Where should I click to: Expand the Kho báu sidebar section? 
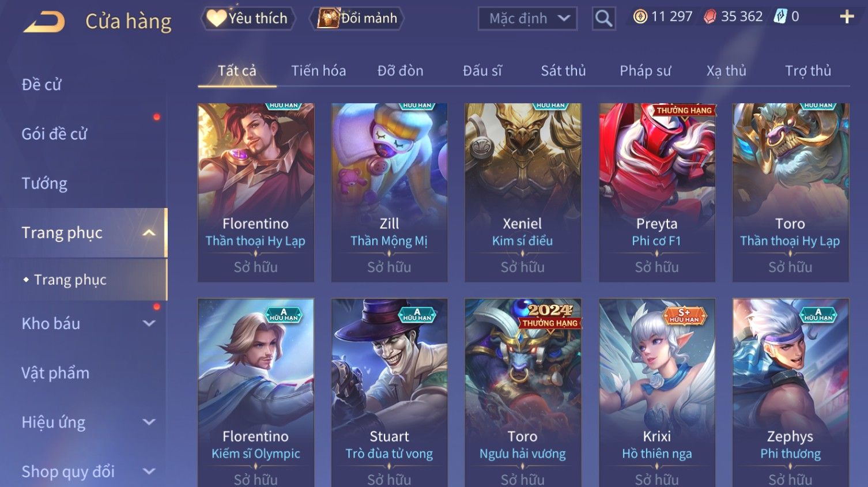(x=149, y=324)
